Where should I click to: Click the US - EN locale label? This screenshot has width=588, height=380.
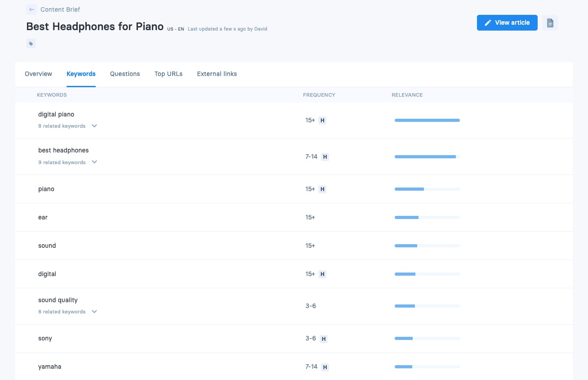pos(175,29)
